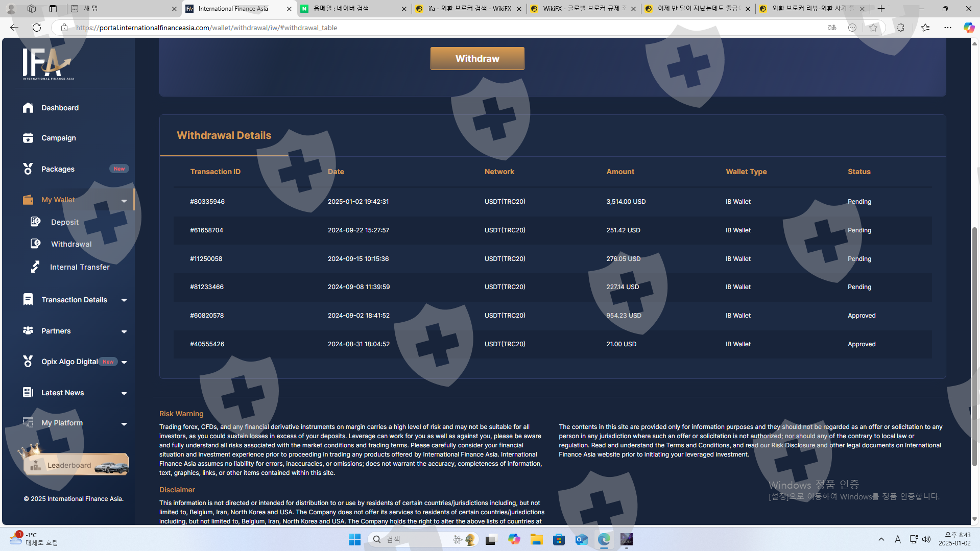This screenshot has width=980, height=551.
Task: Click the My Wallet icon
Action: pyautogui.click(x=28, y=200)
